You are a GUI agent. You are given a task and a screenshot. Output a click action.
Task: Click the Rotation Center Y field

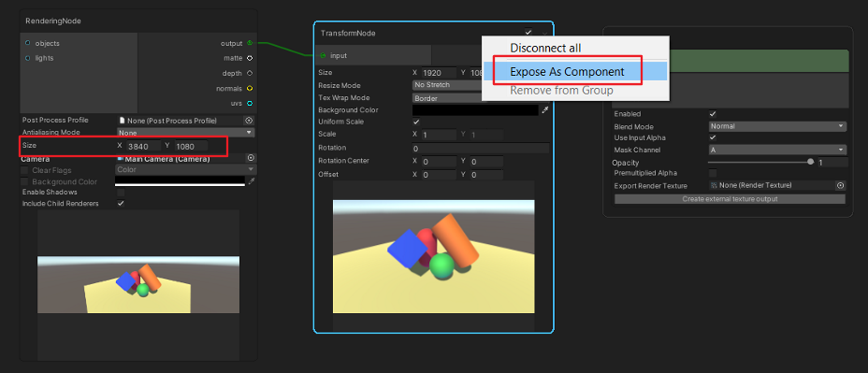click(486, 161)
